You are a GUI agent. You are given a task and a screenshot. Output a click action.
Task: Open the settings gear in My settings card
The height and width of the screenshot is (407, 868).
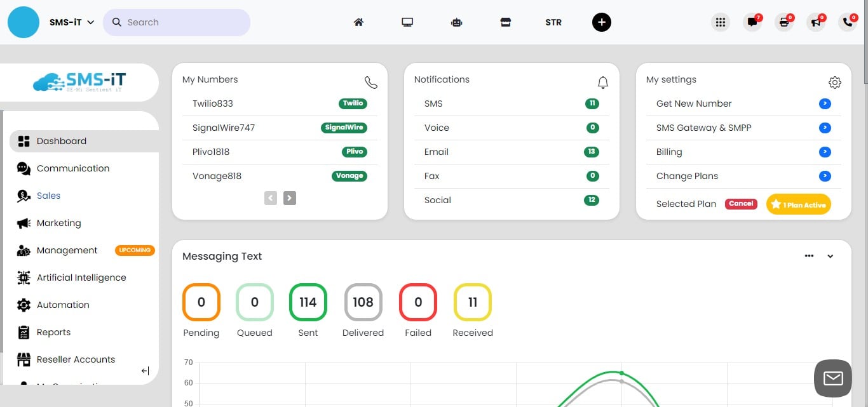point(834,83)
